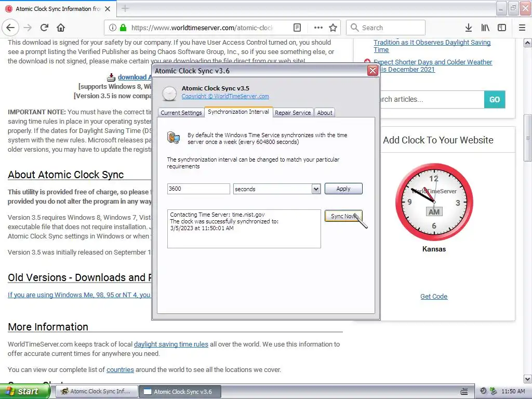Click the Kansas analog clock widget
The width and height of the screenshot is (532, 399).
(434, 202)
